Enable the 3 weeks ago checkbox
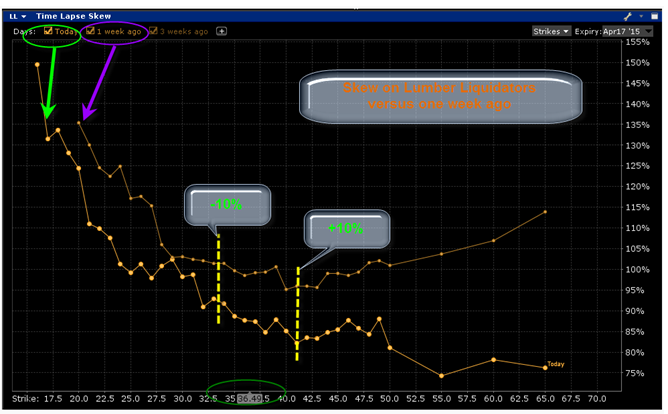 [x=153, y=31]
